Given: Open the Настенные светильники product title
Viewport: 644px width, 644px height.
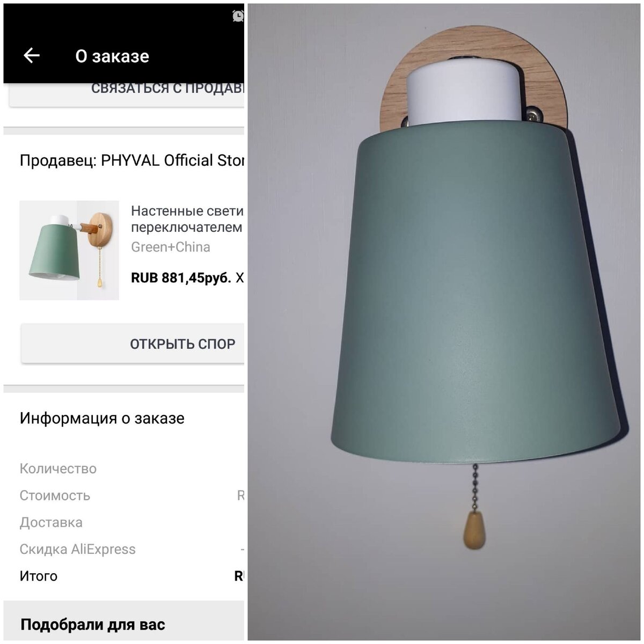Looking at the screenshot, I should point(187,219).
